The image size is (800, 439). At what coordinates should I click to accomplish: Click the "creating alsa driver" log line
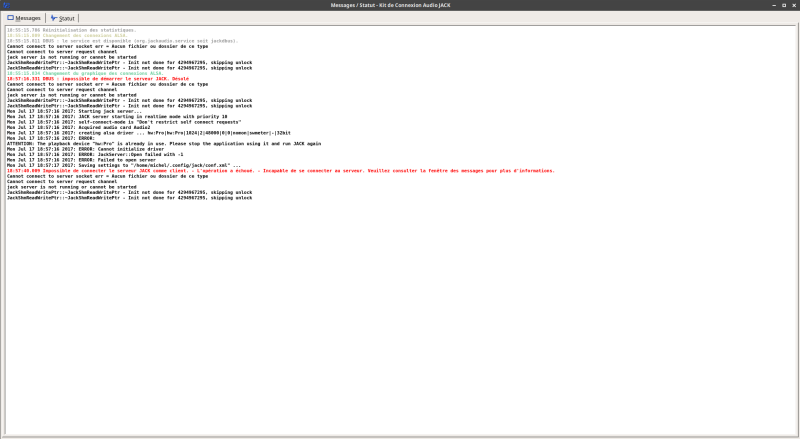[x=148, y=133]
